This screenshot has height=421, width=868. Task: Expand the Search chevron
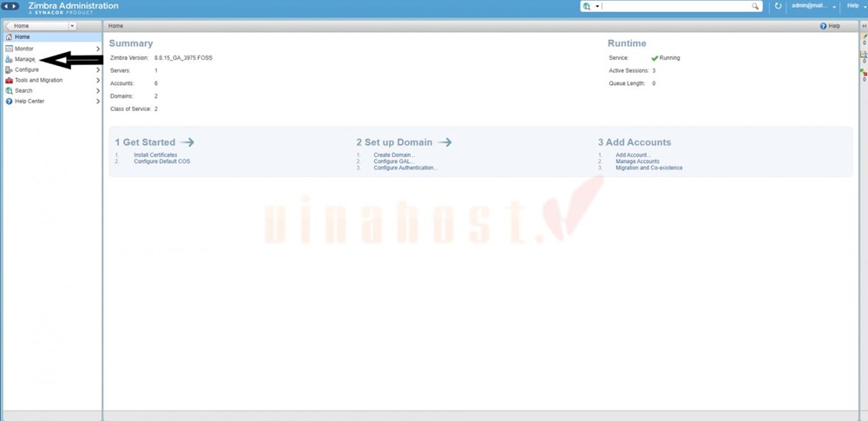pos(98,91)
